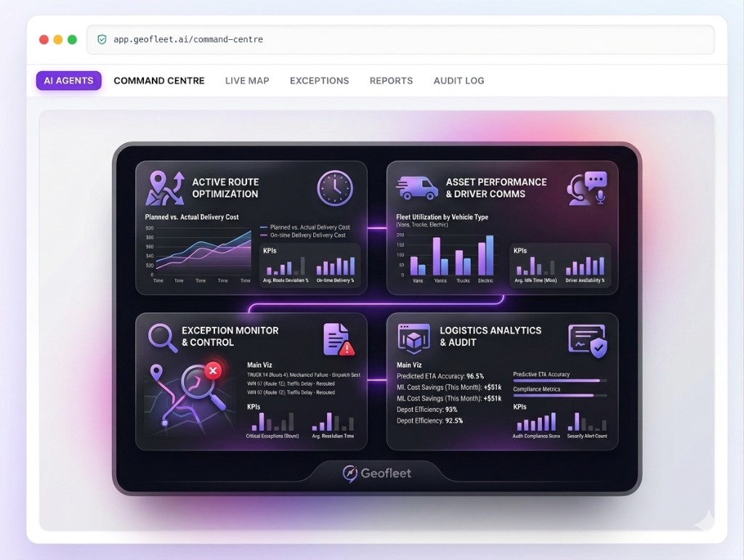Image resolution: width=744 pixels, height=560 pixels.
Task: Click the Avg. Idle Time KPI chart
Action: (x=535, y=269)
